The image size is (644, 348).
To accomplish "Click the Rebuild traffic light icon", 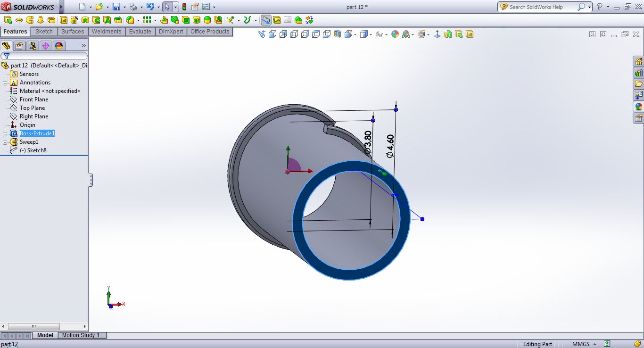I will pos(184,7).
